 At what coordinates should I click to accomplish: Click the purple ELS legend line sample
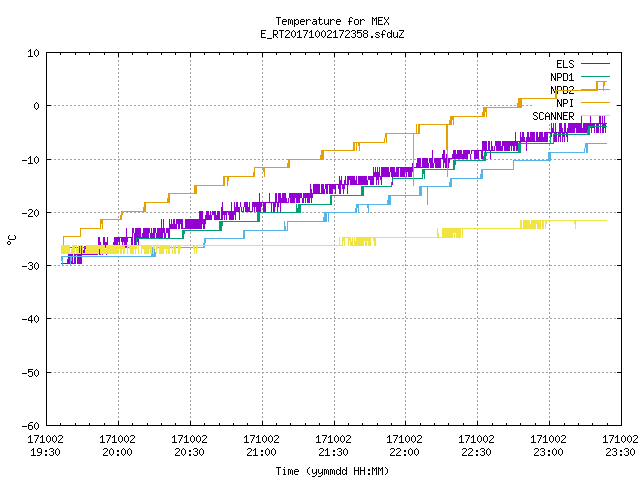coord(595,64)
